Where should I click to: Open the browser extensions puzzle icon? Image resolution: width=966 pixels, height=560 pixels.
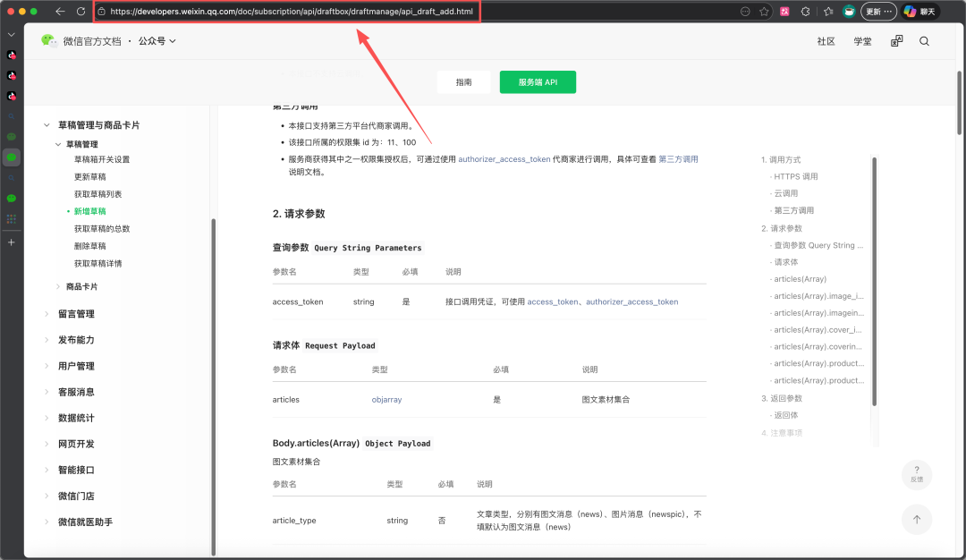tap(805, 11)
